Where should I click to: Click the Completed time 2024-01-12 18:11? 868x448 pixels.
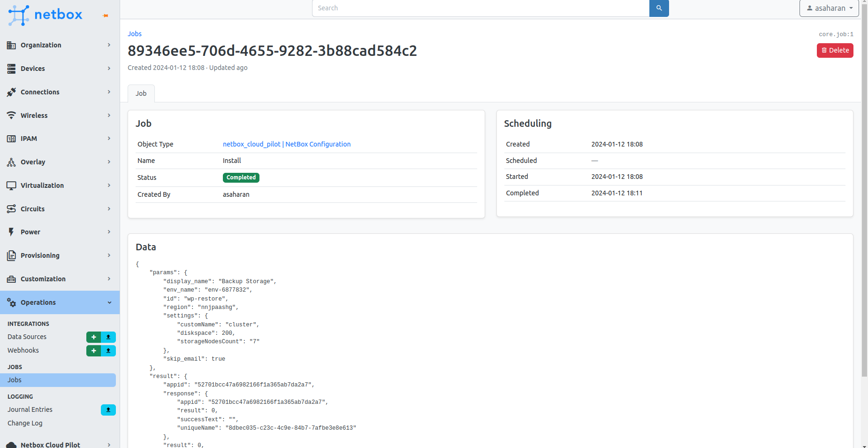click(617, 193)
